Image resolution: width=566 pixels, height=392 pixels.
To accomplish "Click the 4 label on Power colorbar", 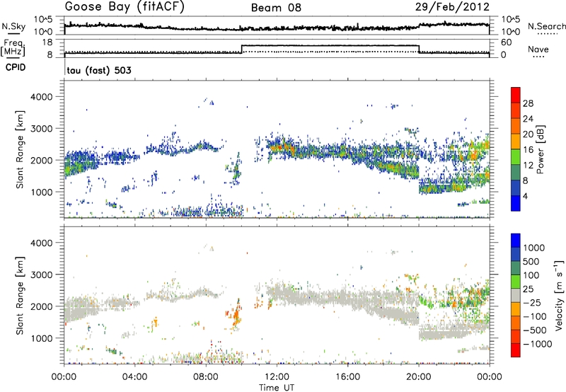I will (x=526, y=196).
